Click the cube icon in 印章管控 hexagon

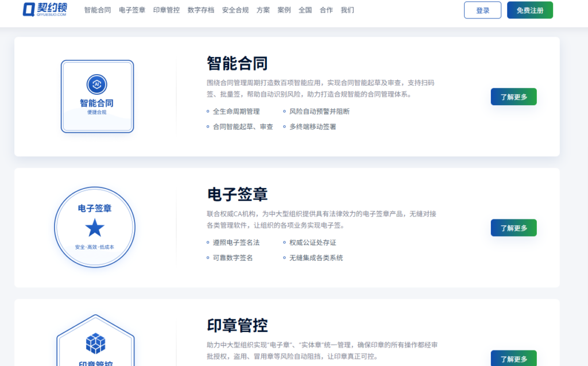[x=96, y=344]
